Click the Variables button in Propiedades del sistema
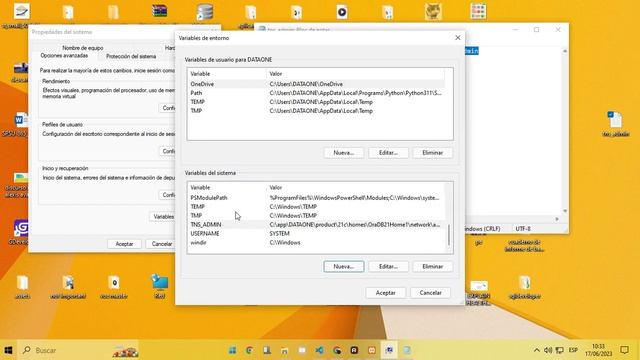 coord(163,216)
